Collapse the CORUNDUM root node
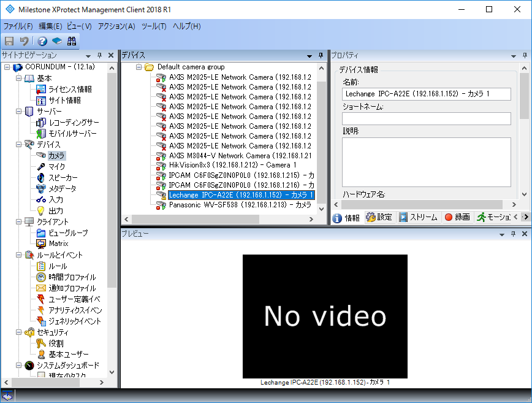The width and height of the screenshot is (532, 403). click(7, 67)
